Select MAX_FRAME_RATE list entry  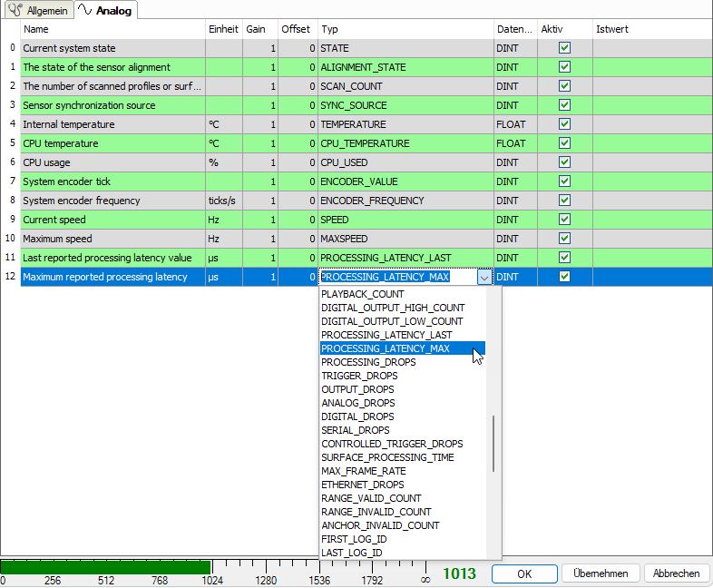pyautogui.click(x=364, y=471)
